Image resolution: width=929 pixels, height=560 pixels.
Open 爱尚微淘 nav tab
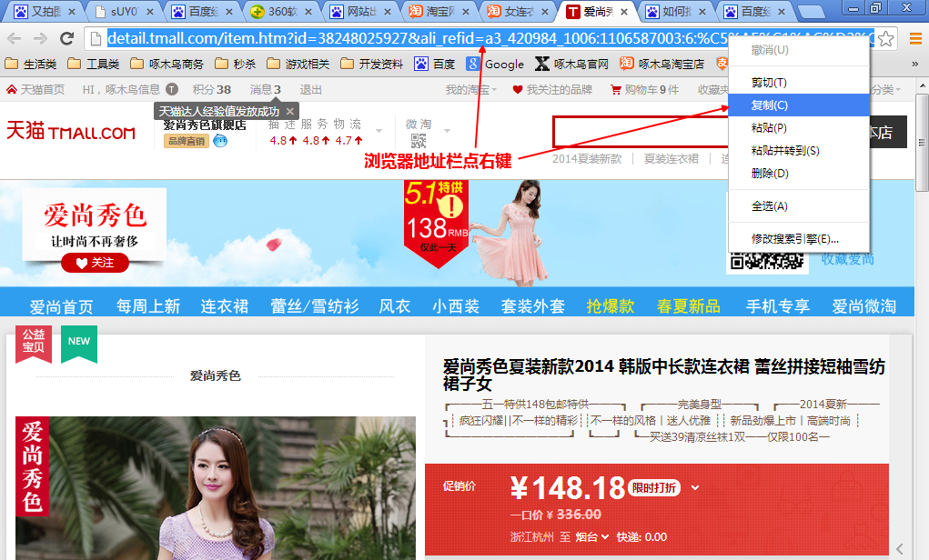[x=863, y=306]
